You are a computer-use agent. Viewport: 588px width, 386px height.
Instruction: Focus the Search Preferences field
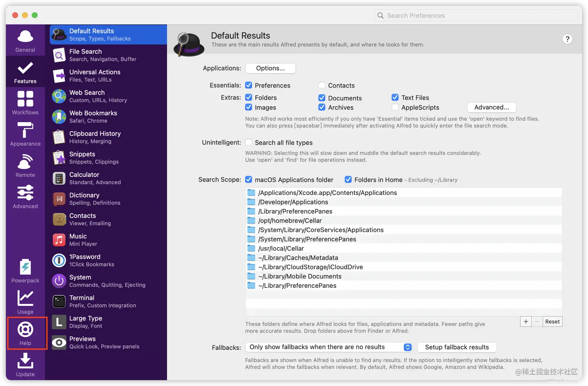click(476, 16)
